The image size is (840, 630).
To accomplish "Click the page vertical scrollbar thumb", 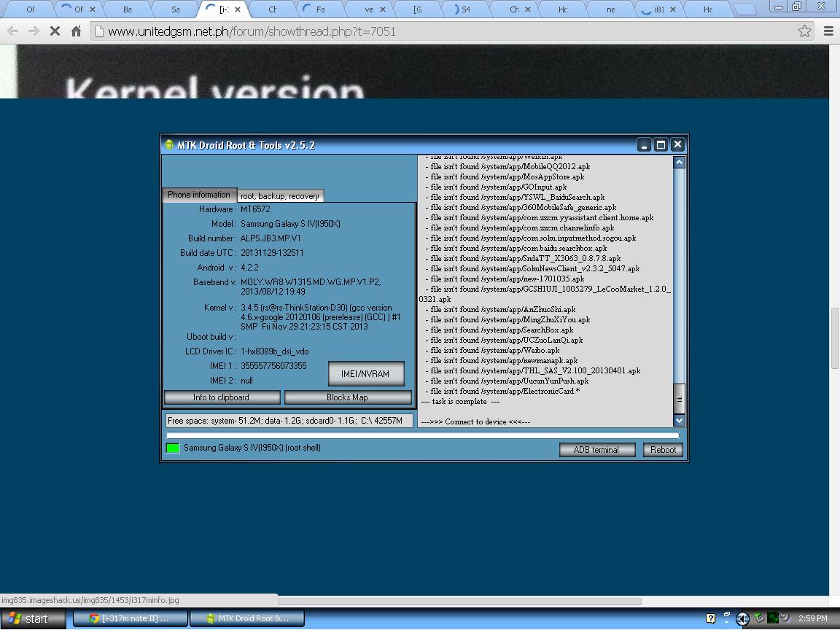I will pyautogui.click(x=835, y=338).
